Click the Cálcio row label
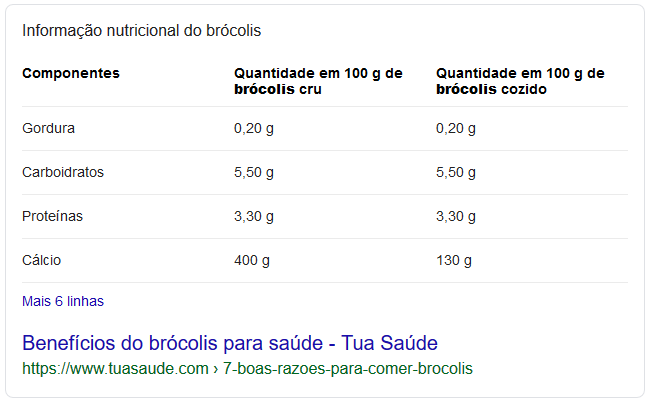The width and height of the screenshot is (651, 402). [42, 260]
